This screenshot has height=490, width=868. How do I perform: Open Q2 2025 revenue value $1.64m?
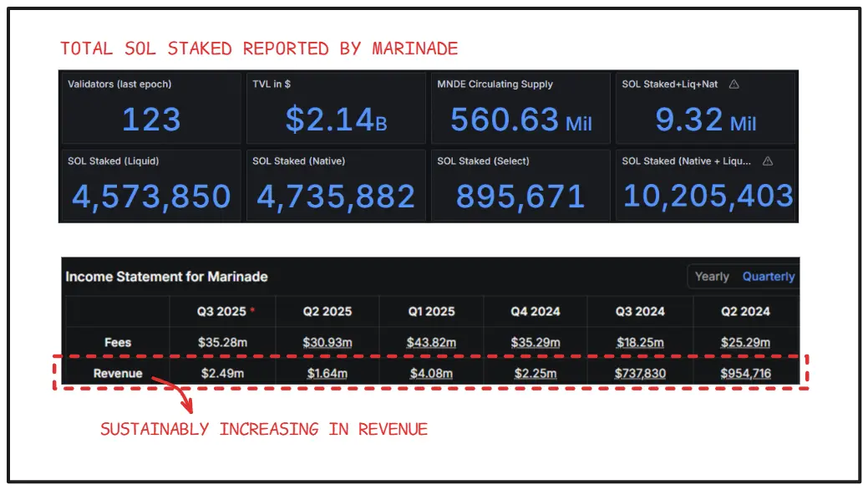(x=327, y=374)
